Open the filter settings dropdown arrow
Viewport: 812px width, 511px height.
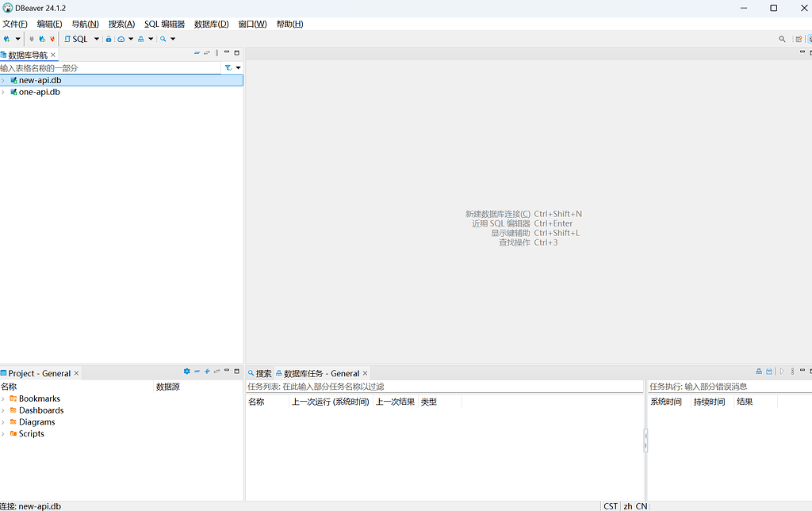238,68
